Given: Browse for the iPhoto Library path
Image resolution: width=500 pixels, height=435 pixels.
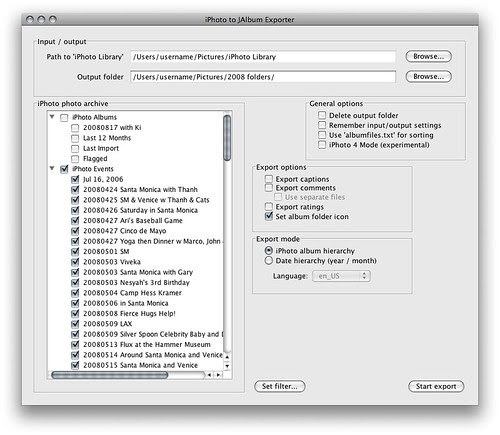Looking at the screenshot, I should point(428,56).
